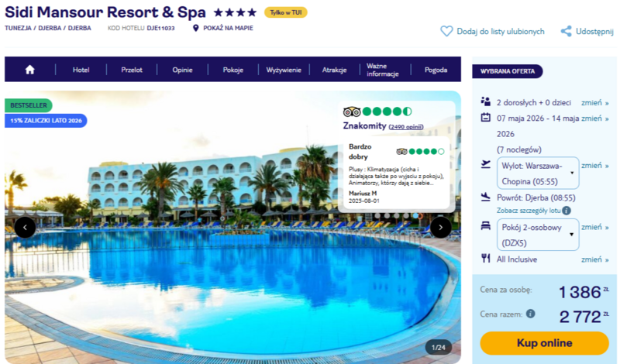Click the share icon beside Udostępnij
Viewport: 620px width, 364px height.
tap(566, 31)
